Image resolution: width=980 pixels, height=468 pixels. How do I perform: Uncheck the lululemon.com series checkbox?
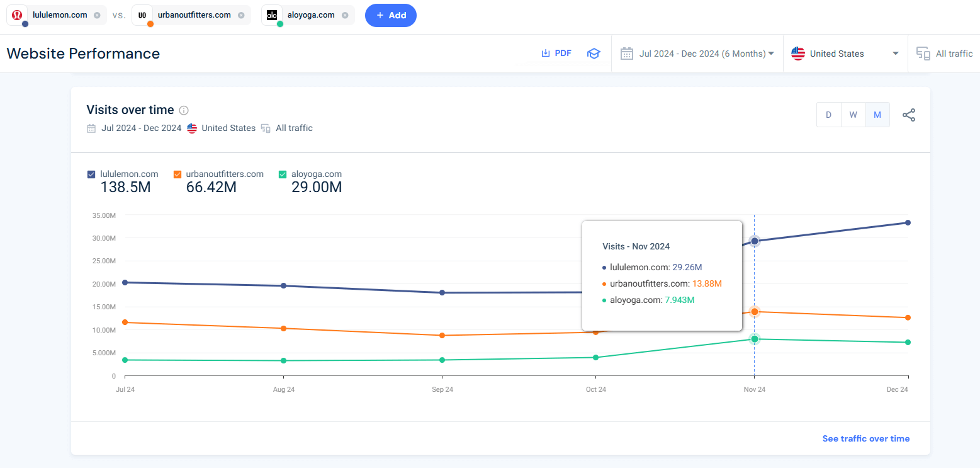91,174
